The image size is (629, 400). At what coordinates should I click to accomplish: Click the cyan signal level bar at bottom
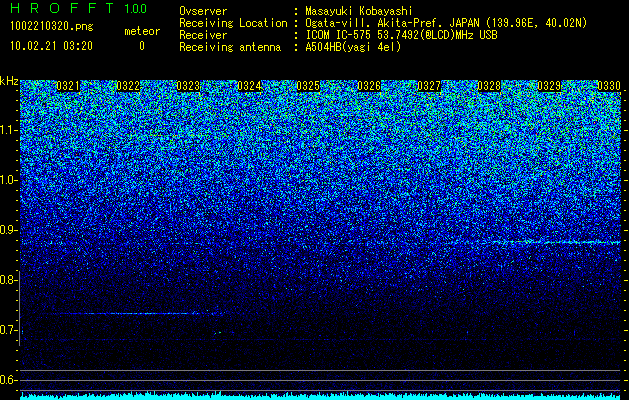point(321,396)
